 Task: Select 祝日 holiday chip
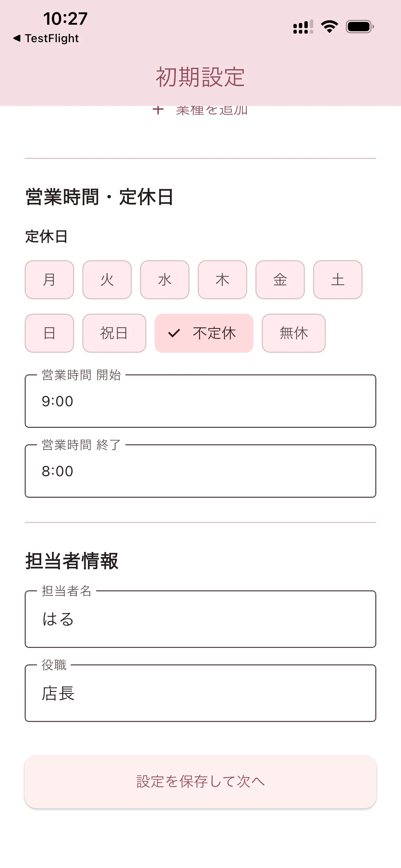click(114, 333)
